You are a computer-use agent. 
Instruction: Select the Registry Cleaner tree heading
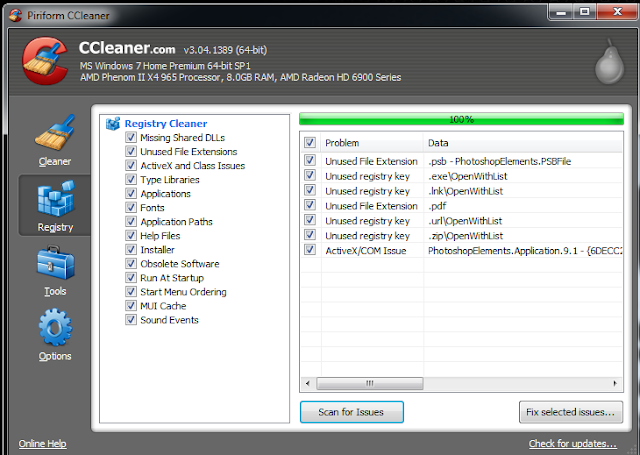(x=166, y=124)
